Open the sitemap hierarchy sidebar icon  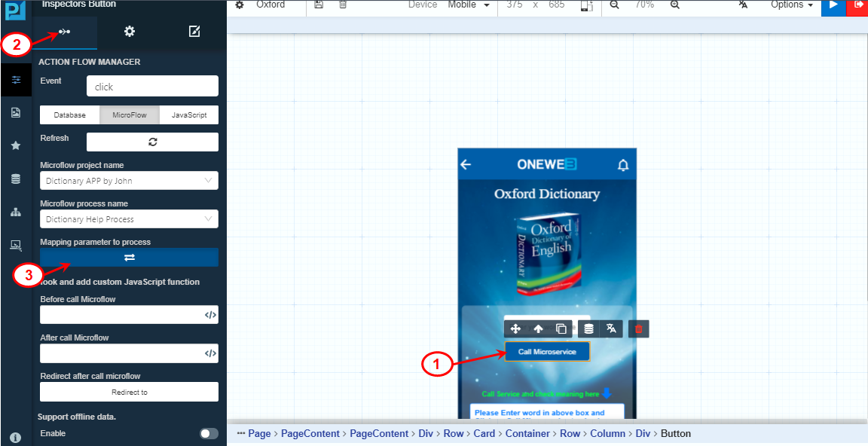coord(16,212)
